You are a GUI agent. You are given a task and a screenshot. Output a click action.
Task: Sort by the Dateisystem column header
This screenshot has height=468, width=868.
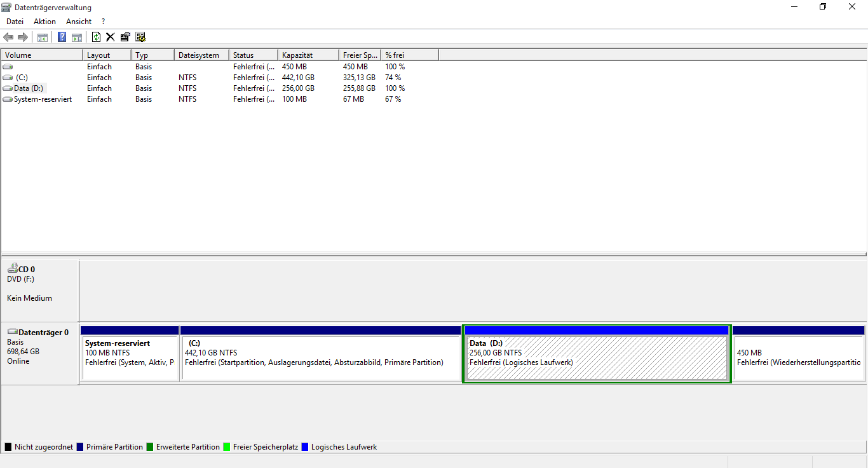tap(200, 55)
